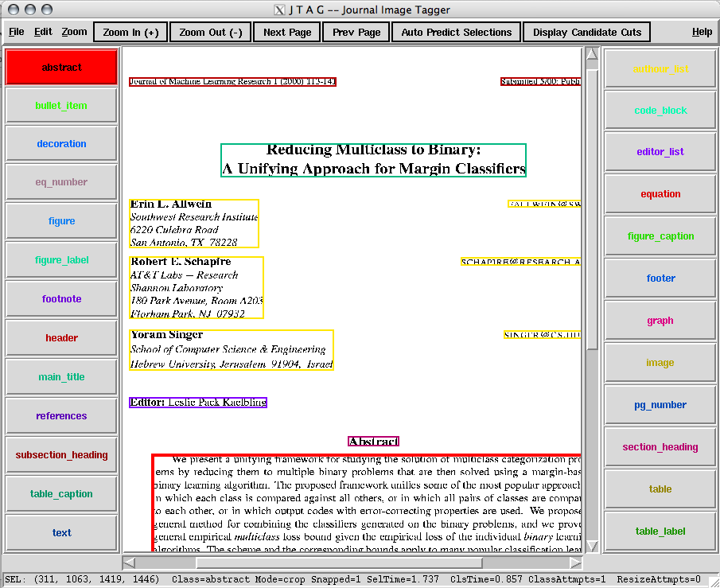Click Class=abstract in the status bar
The image size is (720, 588).
[x=211, y=579]
